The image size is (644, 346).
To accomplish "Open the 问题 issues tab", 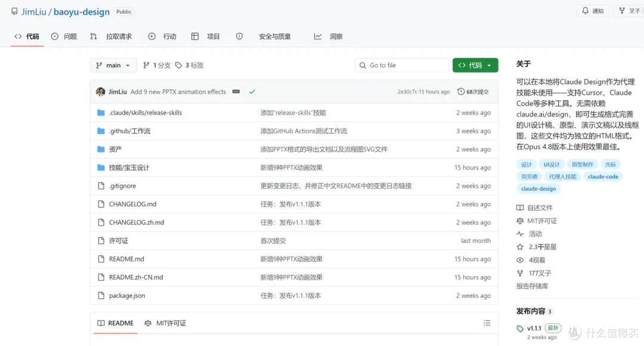I will 64,36.
